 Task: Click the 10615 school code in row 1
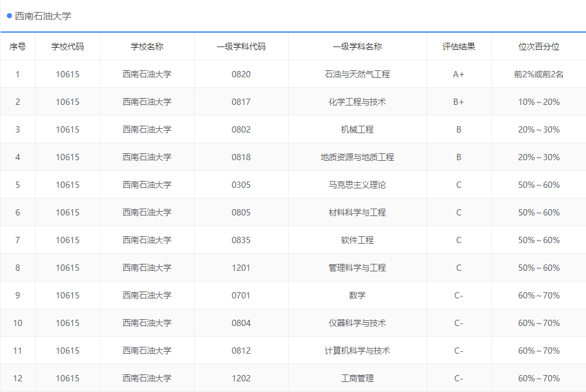pos(68,73)
